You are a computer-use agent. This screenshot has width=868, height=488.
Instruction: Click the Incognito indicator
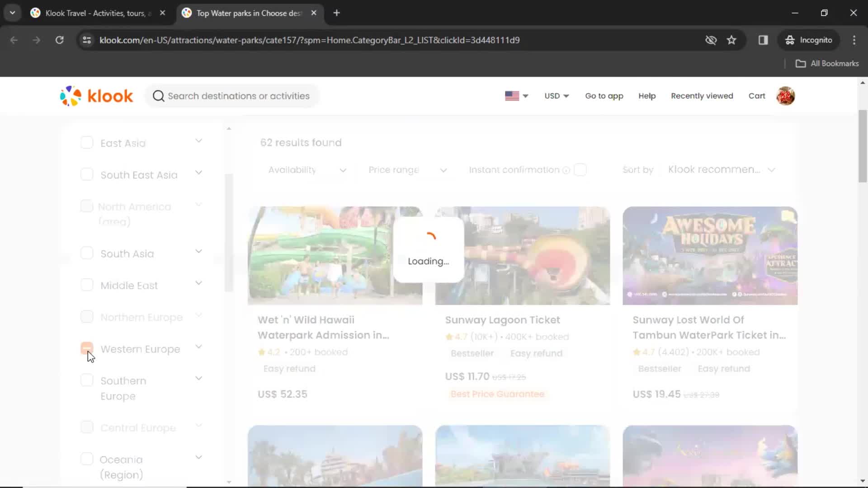point(808,40)
